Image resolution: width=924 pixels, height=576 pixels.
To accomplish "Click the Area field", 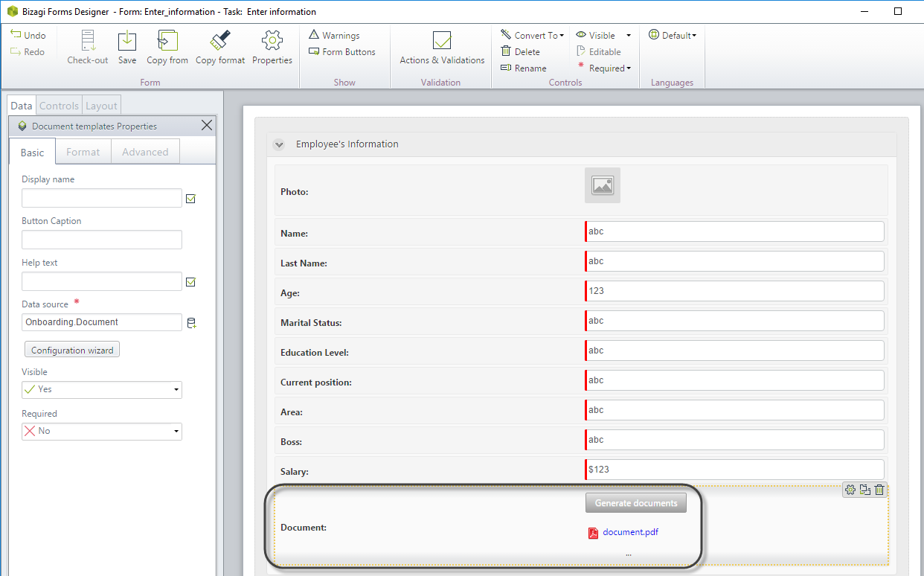I will coord(734,410).
